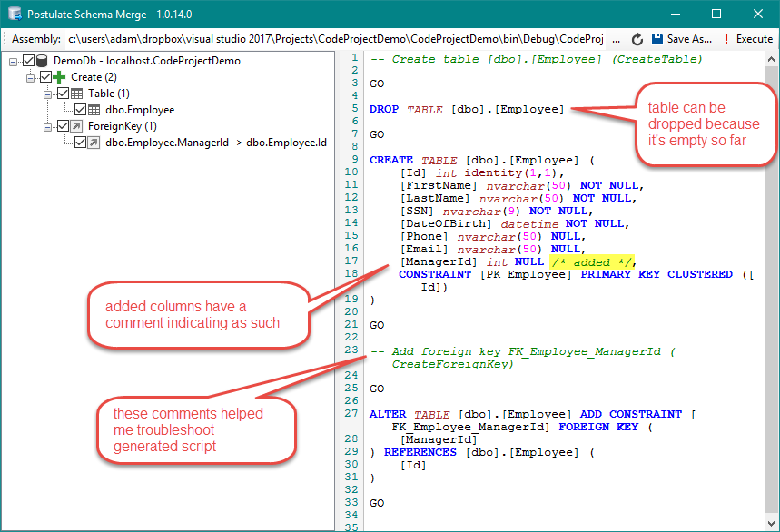Click the assembly path field
The width and height of the screenshot is (780, 532).
pyautogui.click(x=336, y=39)
